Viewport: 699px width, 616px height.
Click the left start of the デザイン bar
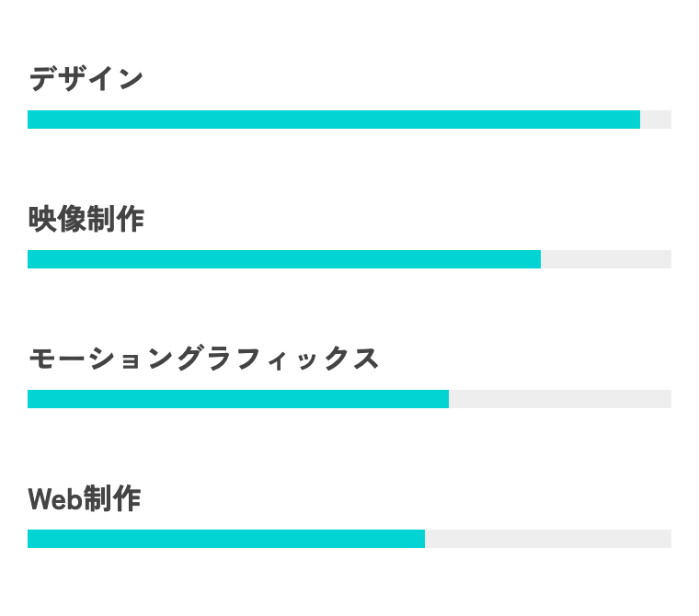coord(29,120)
